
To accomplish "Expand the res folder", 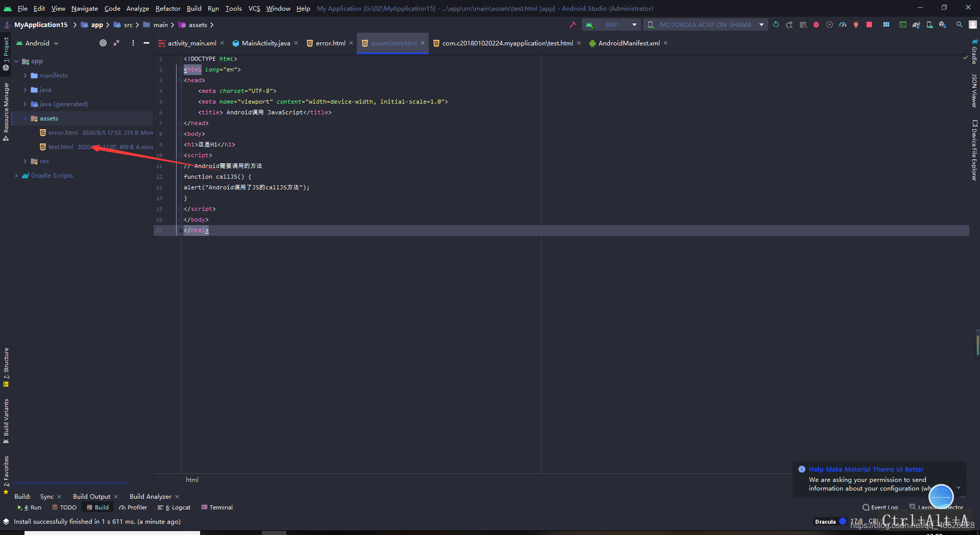I will (x=25, y=161).
